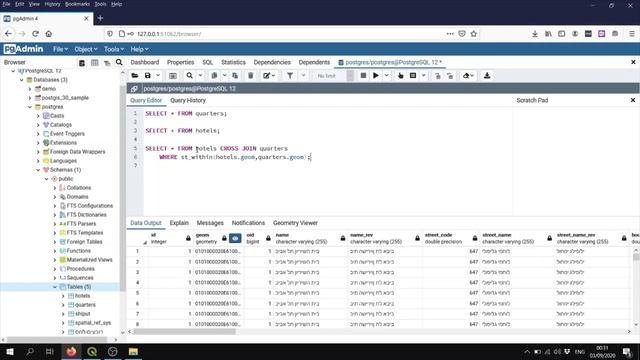Click the Find magnifier toolbar icon

(189, 76)
